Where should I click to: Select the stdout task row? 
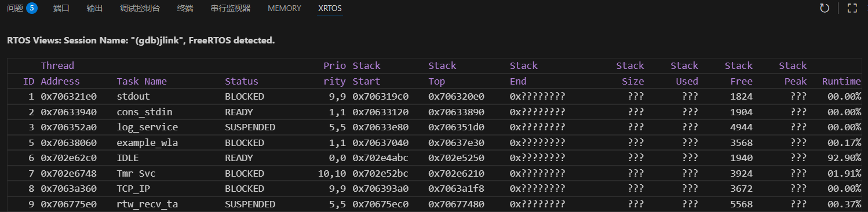[434, 97]
